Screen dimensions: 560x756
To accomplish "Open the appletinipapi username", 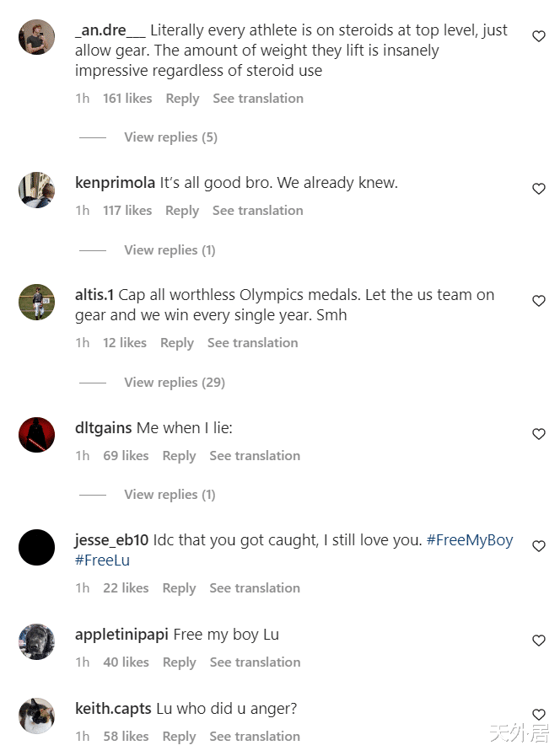I will point(121,635).
